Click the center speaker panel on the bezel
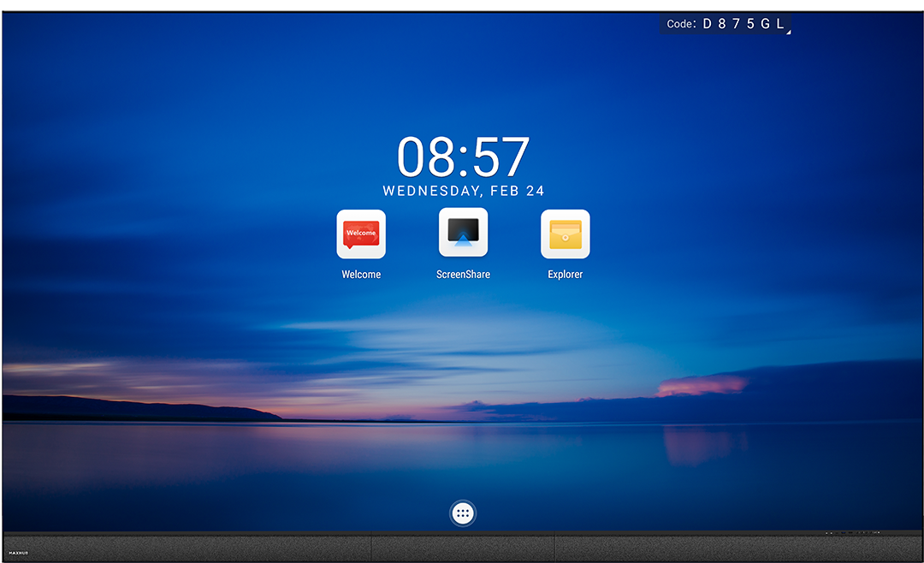924x563 pixels. [x=463, y=548]
